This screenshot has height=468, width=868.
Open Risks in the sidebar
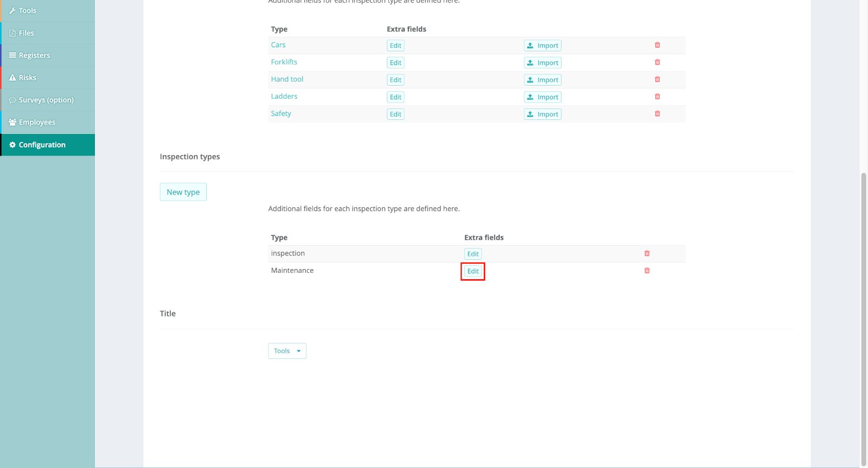click(48, 78)
